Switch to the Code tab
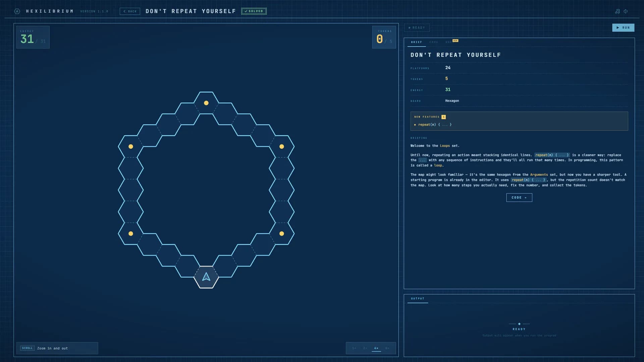The image size is (644, 362). click(x=434, y=42)
